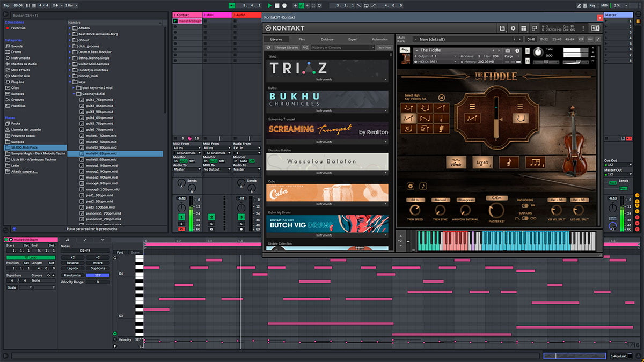Expand the hiphop_midi folder
The height and width of the screenshot is (362, 644).
[x=71, y=76]
